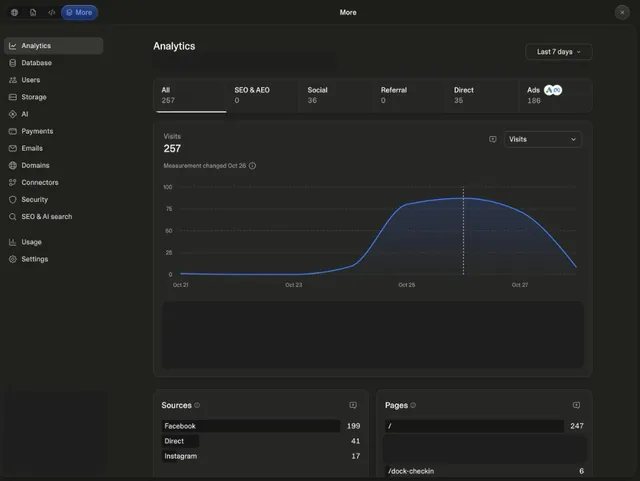Select the All traffic tab
The height and width of the screenshot is (481, 640).
click(191, 96)
